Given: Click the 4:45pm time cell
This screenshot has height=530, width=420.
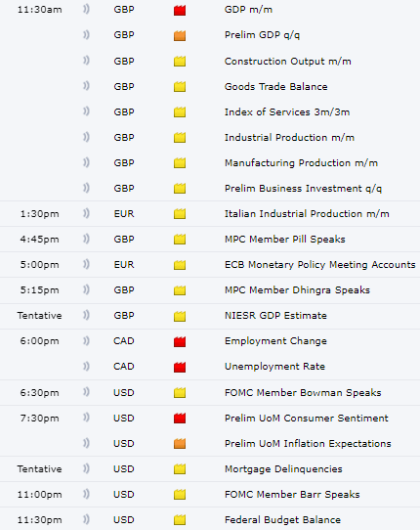Looking at the screenshot, I should (x=39, y=240).
